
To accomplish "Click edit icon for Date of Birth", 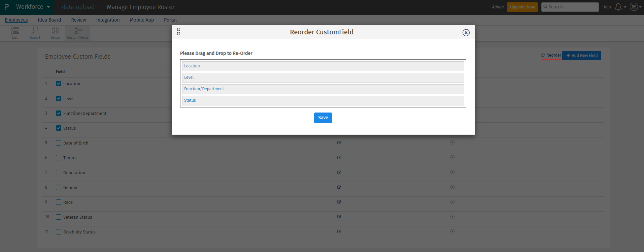I will pos(339,143).
